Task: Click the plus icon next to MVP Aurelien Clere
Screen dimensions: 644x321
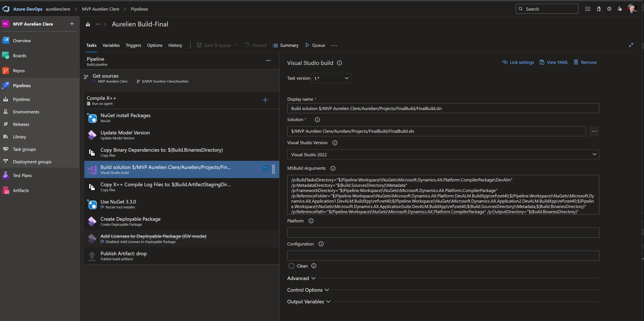Action: tap(72, 24)
